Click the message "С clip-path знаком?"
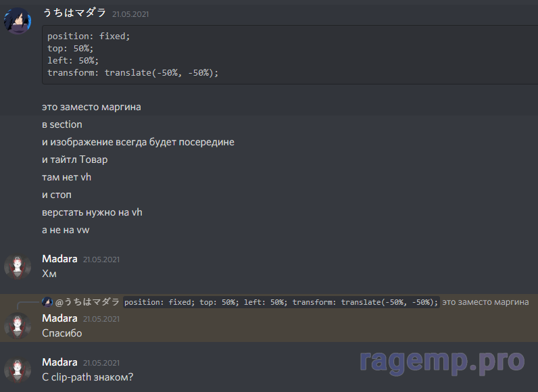Image resolution: width=538 pixels, height=392 pixels. [x=87, y=377]
